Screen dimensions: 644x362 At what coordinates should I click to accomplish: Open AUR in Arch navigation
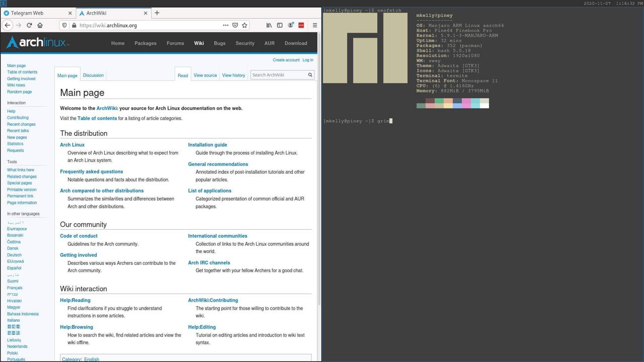[x=269, y=43]
